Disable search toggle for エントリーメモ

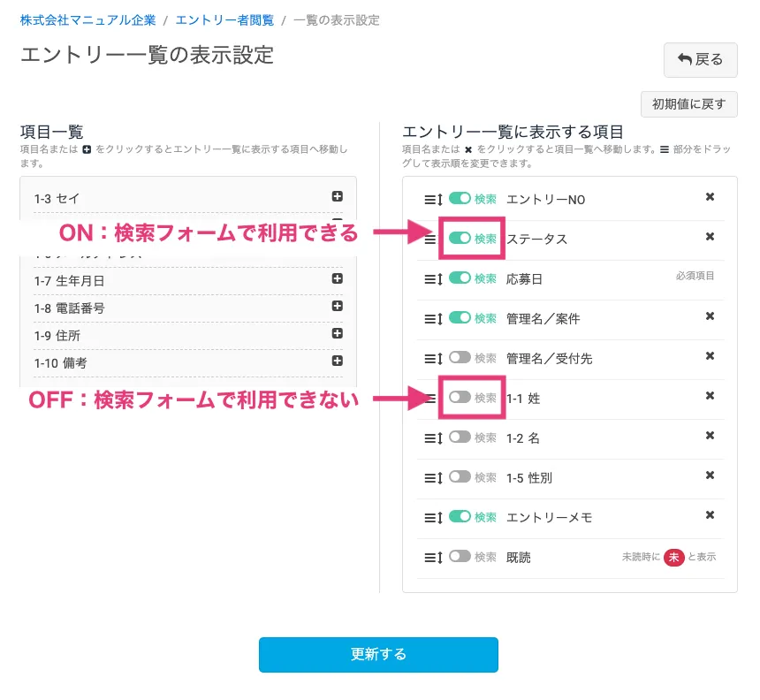tap(460, 516)
